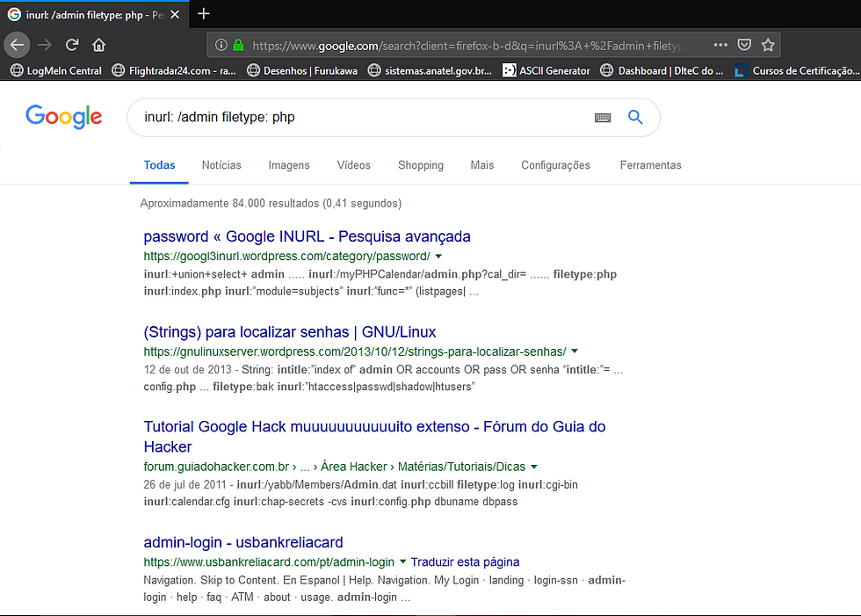The height and width of the screenshot is (616, 861).
Task: Click the blue magnifier search button
Action: 635,117
